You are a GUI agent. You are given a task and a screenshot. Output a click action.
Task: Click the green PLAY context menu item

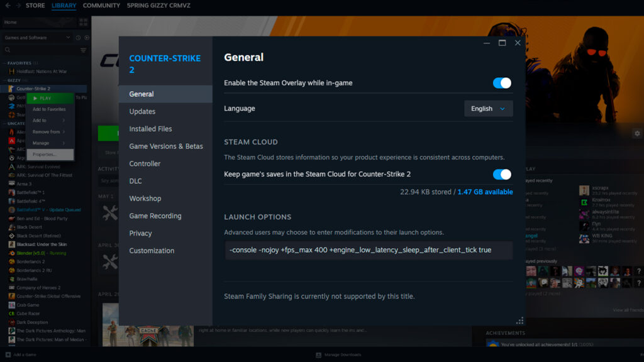(50, 99)
